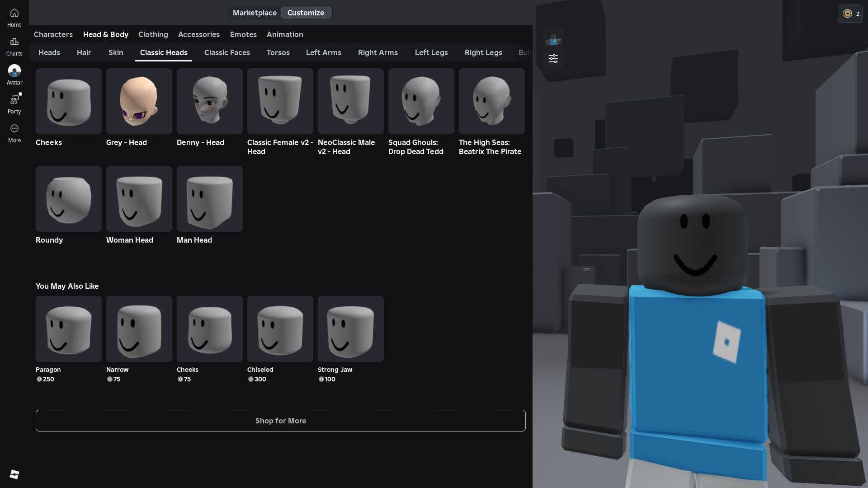Image resolution: width=868 pixels, height=488 pixels.
Task: Click the Roundy label text
Action: (x=49, y=240)
